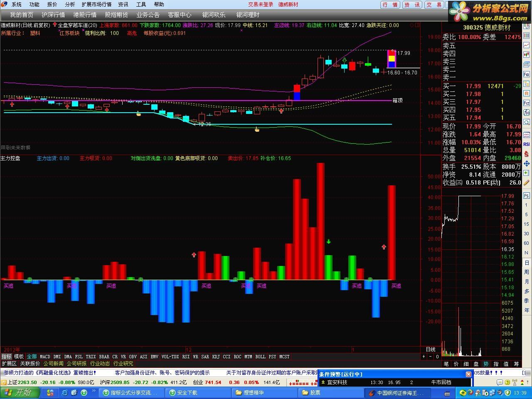Select the VOL-TDX indicator tab
Screen dimensions: 532x399
pos(170,357)
